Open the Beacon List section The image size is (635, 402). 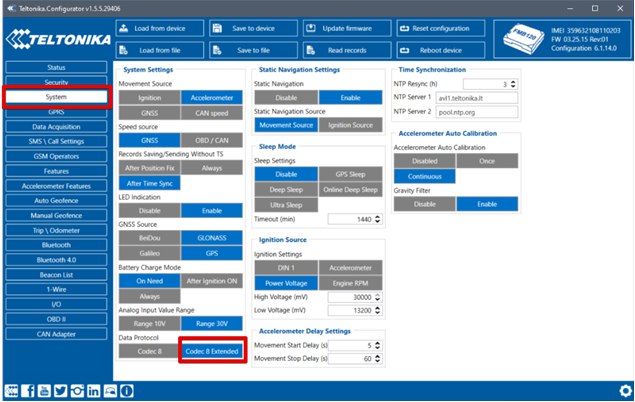tap(56, 275)
